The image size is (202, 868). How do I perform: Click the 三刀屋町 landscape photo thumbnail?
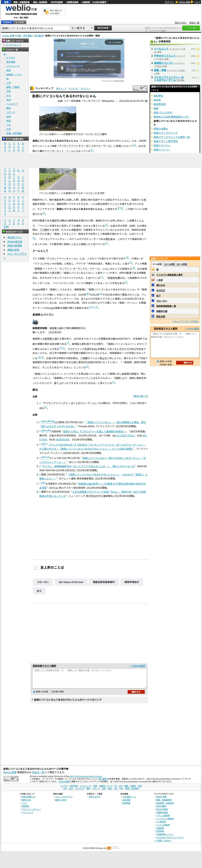tap(58, 119)
